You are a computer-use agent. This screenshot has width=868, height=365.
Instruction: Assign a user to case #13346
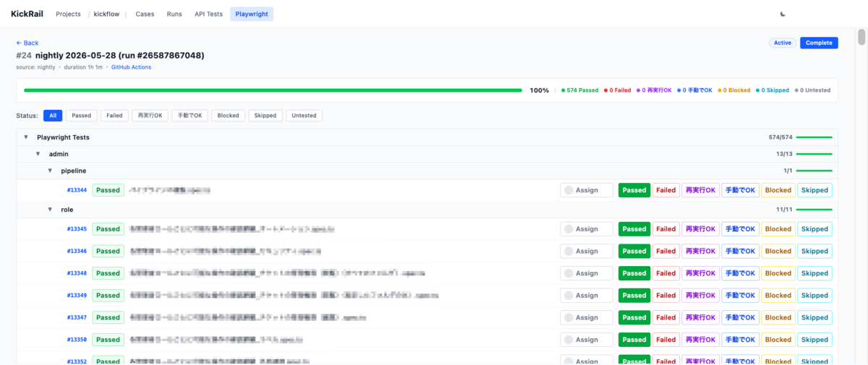click(587, 251)
